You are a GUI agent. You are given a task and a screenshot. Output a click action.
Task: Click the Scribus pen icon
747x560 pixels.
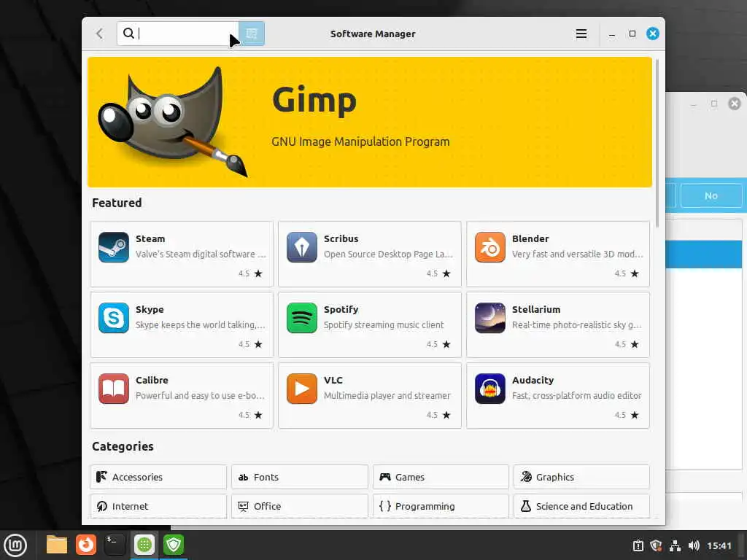[301, 247]
